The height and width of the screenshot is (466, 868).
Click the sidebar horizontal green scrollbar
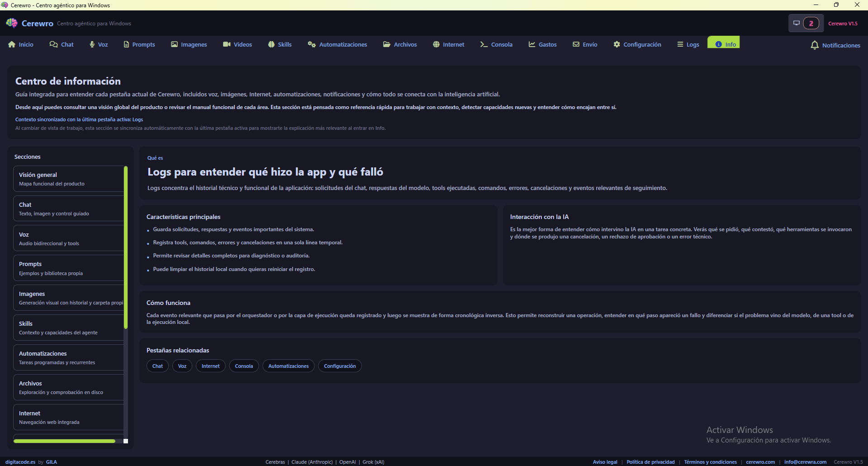[x=64, y=441]
